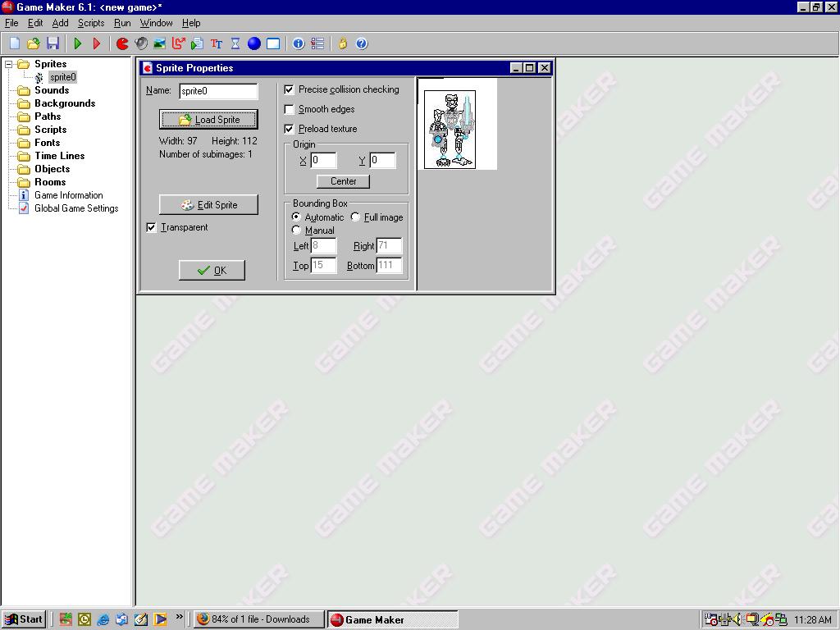840x630 pixels.
Task: Open the Scripts menu
Action: click(91, 23)
